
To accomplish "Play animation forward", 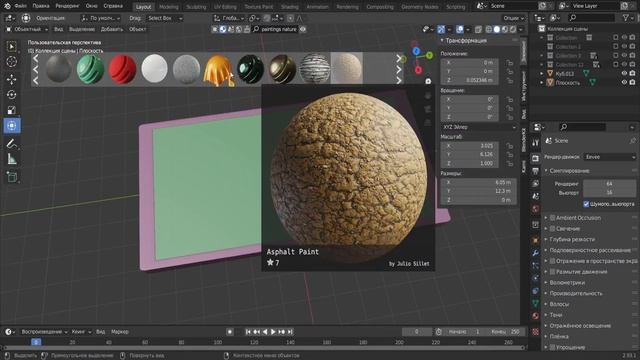I will click(273, 332).
